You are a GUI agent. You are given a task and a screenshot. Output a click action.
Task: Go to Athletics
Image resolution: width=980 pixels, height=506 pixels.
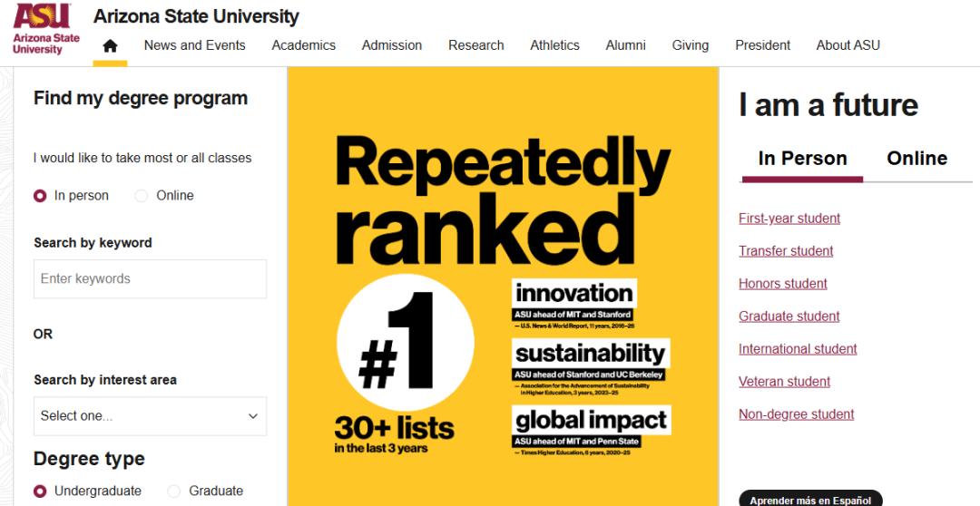pos(555,45)
